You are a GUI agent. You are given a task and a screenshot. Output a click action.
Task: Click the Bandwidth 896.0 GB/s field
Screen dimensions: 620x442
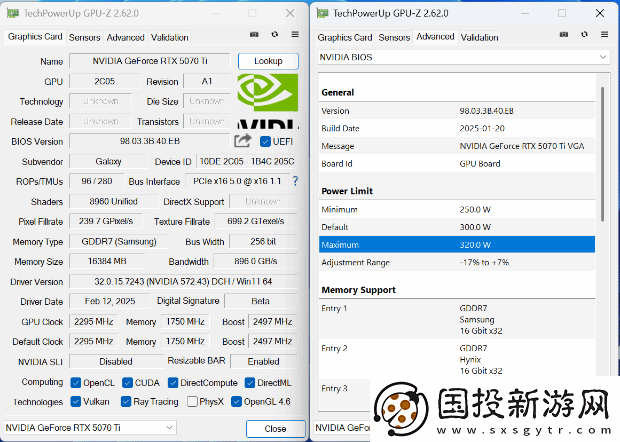coord(255,261)
